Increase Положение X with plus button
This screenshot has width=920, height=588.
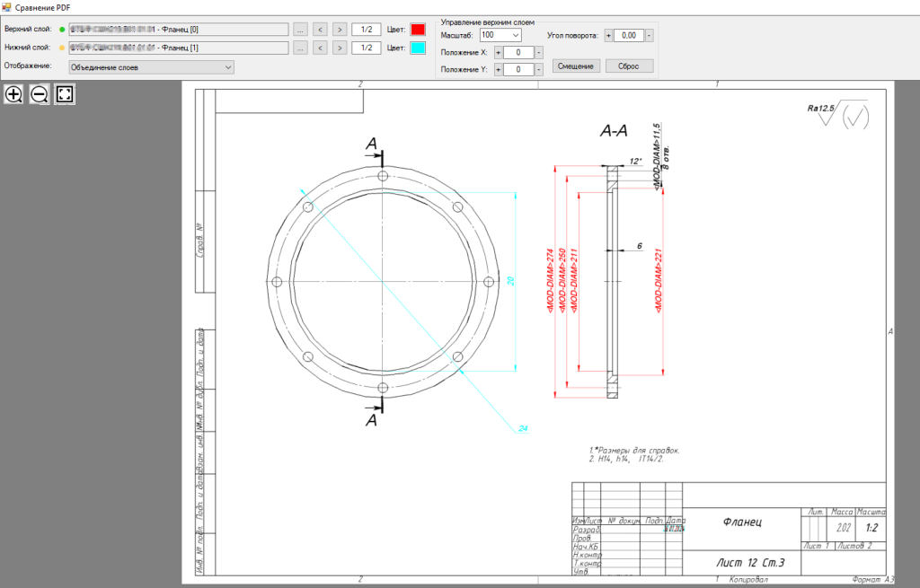497,52
